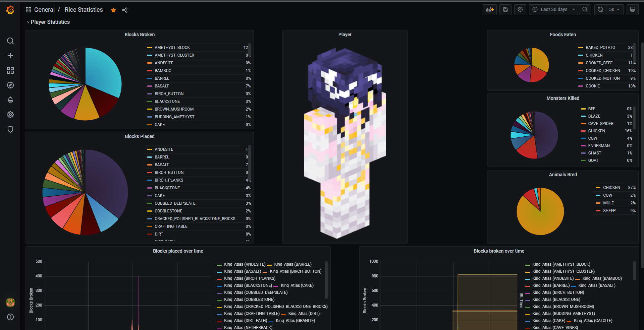Toggle AMETHYST_BLOCK series in Blocks Broken legend
This screenshot has width=644, height=330.
172,48
